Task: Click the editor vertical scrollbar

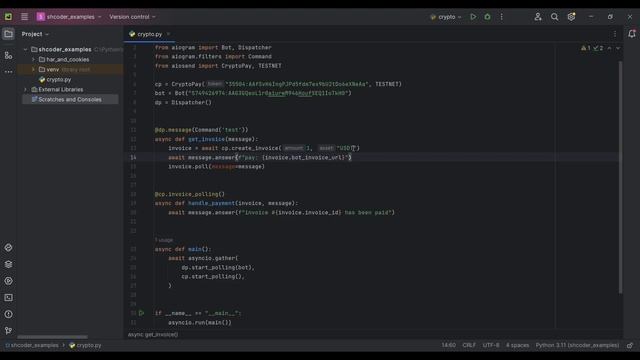Action: pos(620,177)
